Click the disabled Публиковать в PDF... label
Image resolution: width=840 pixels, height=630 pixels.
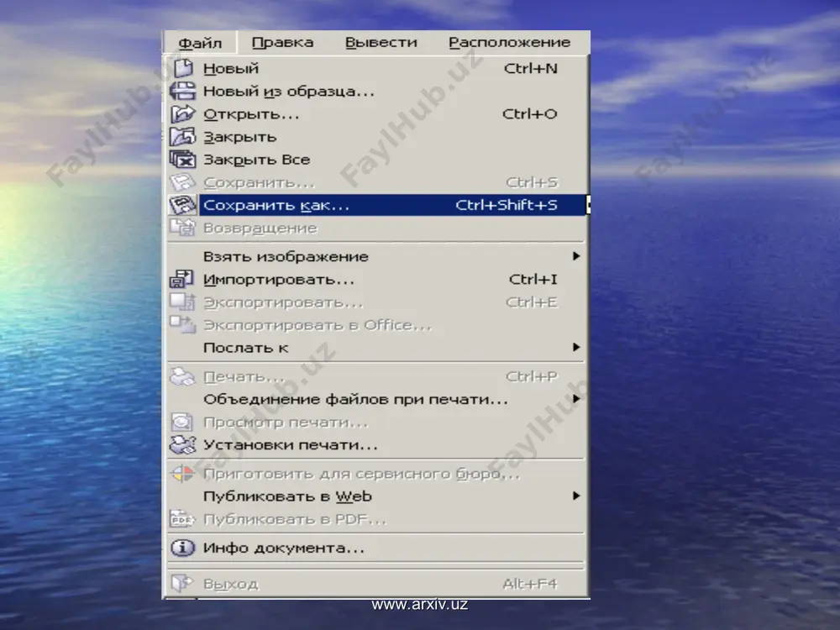coord(295,520)
